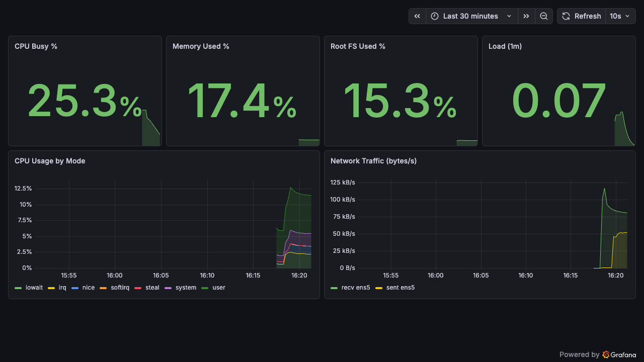Click the Powered by text
The height and width of the screenshot is (362, 644).
(580, 354)
